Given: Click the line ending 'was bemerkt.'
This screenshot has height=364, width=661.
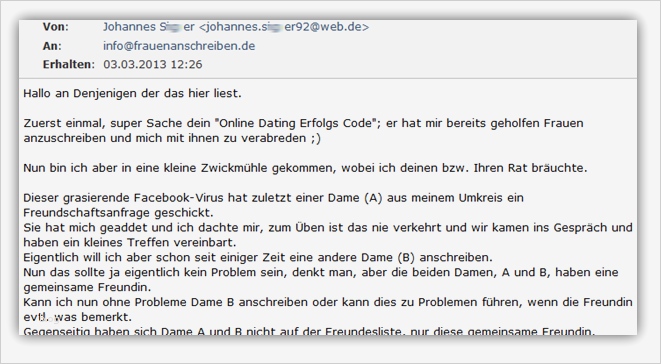Looking at the screenshot, I should coord(78,317).
